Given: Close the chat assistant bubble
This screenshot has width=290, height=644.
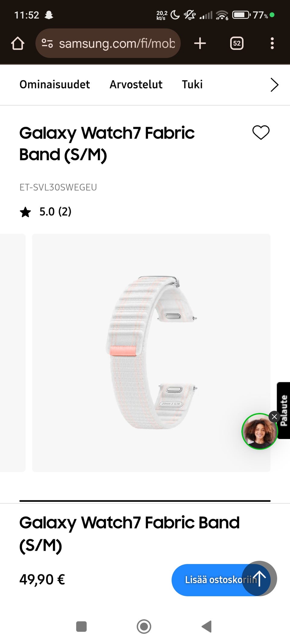Looking at the screenshot, I should coord(274,417).
